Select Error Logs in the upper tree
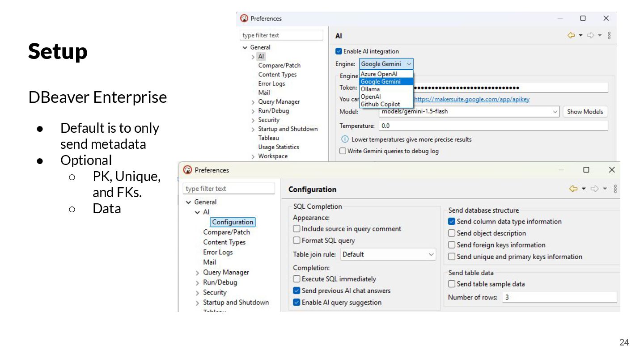 point(271,84)
